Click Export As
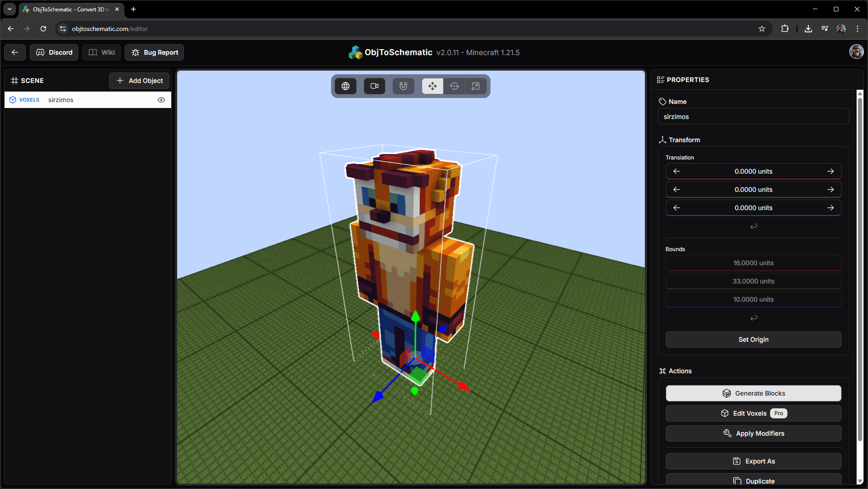Screen dimensions: 868x489 753,461
